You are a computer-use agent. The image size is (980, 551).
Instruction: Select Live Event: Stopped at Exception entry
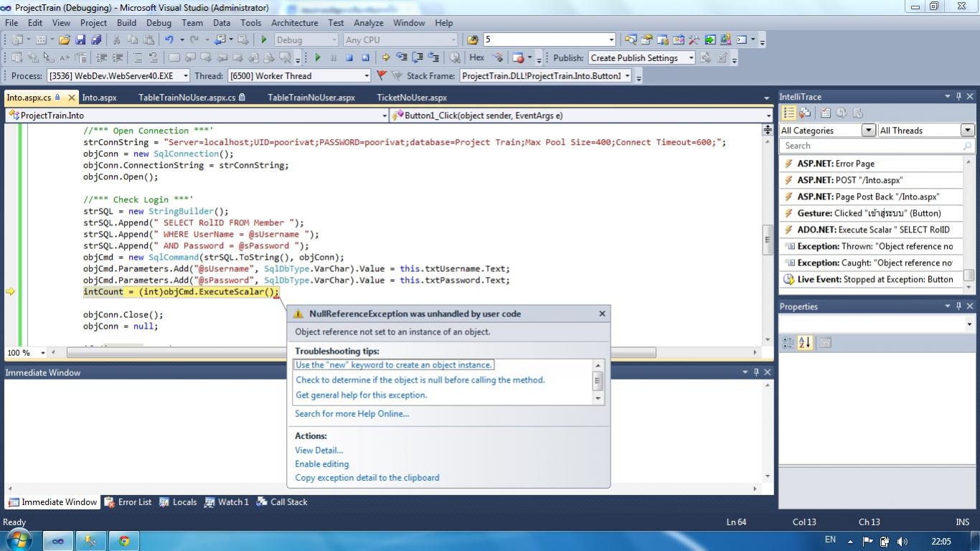click(x=871, y=279)
